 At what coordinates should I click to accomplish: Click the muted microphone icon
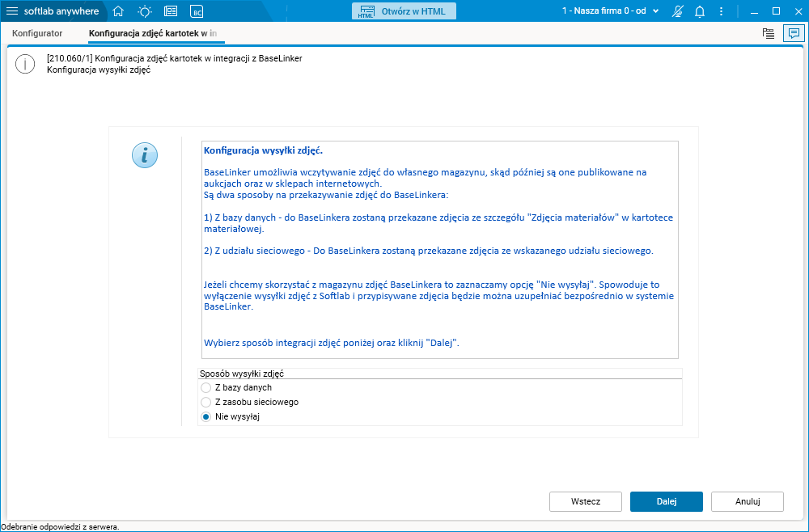(x=677, y=11)
